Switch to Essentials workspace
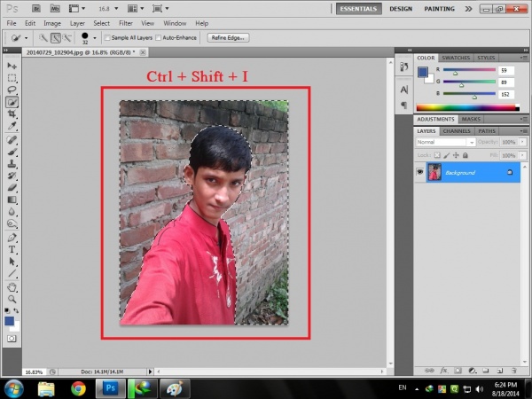This screenshot has width=532, height=399. [358, 9]
